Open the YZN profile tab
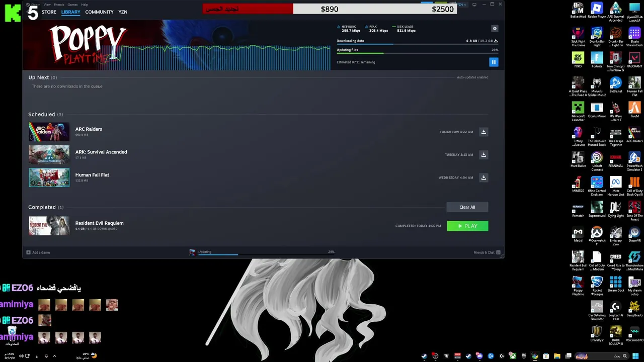 [x=123, y=12]
